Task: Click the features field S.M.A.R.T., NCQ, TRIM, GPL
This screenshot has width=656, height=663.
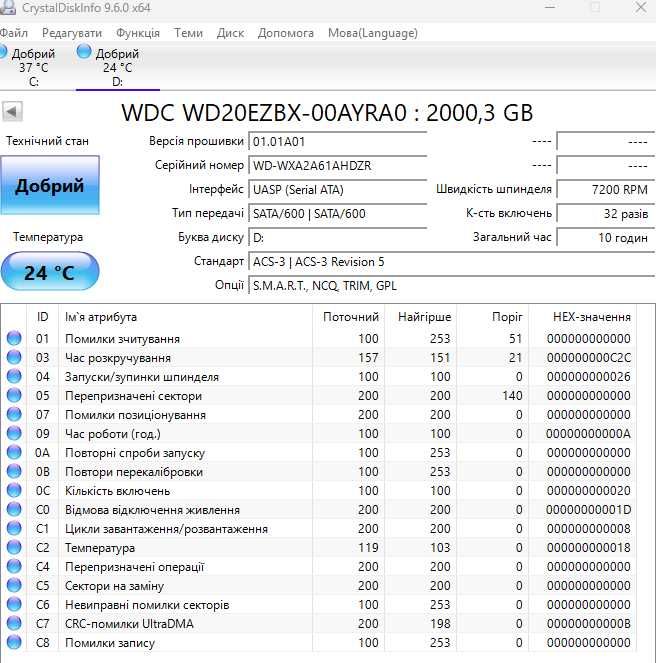Action: (452, 286)
